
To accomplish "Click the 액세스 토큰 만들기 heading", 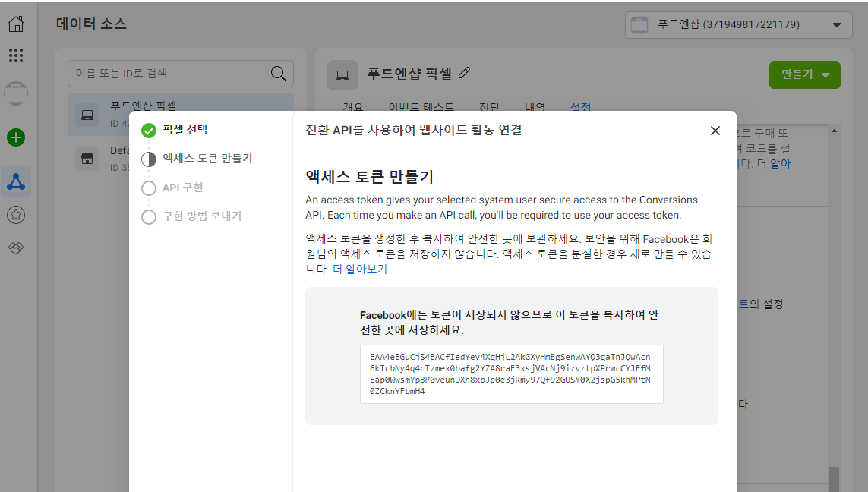I will [369, 177].
